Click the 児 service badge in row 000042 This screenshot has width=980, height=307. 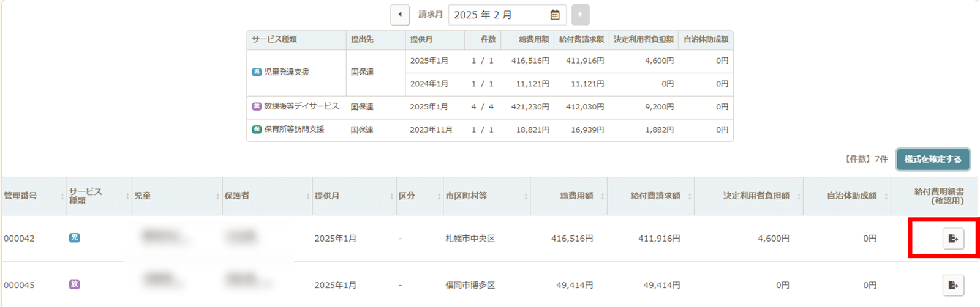[x=74, y=238]
